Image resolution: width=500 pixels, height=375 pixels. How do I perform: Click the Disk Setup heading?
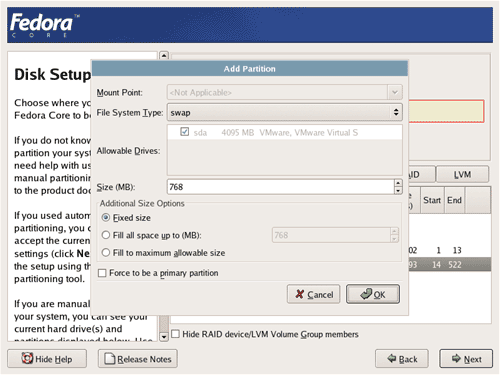52,74
